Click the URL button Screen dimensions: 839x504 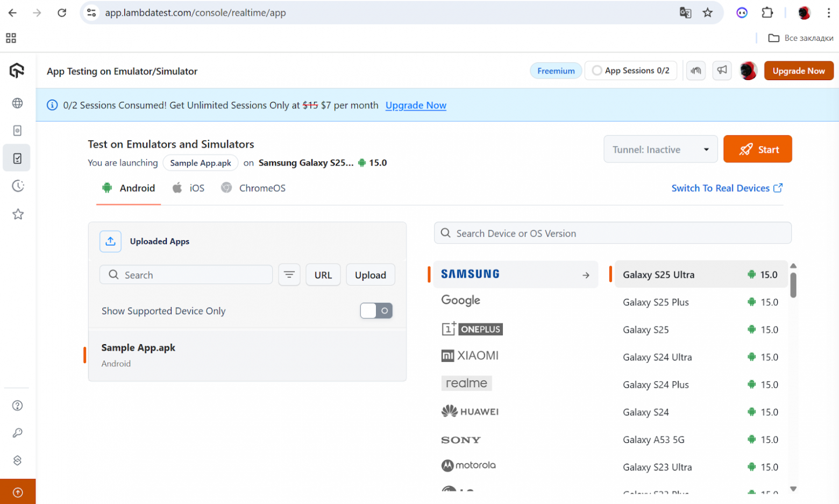pos(323,275)
